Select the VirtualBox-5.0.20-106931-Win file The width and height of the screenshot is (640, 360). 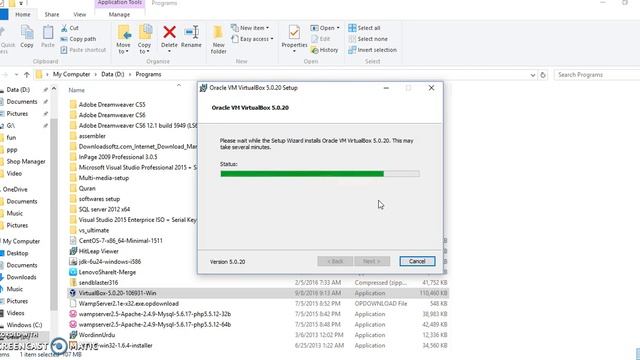pos(258,293)
